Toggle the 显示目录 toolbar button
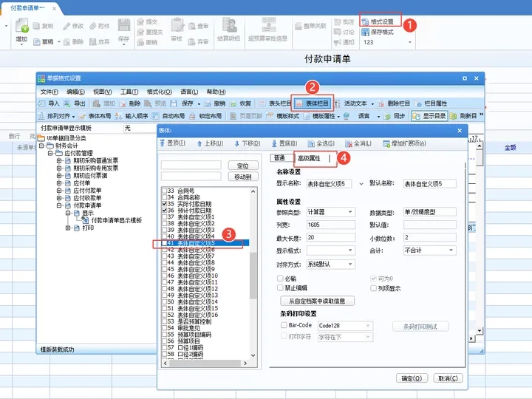This screenshot has width=532, height=399. (x=429, y=116)
